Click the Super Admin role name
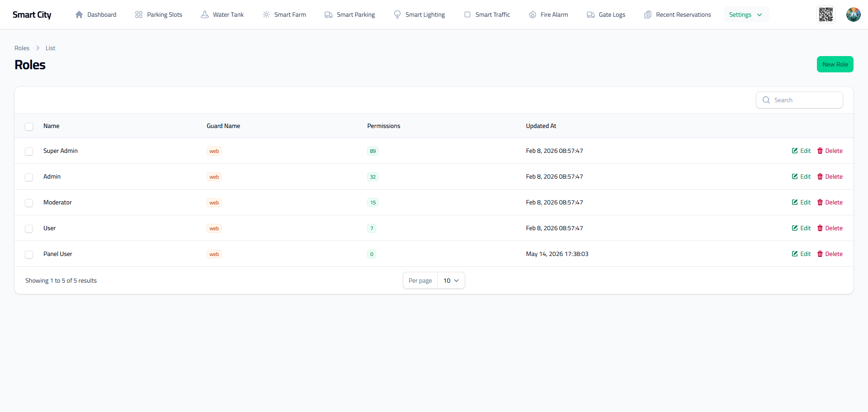Image resolution: width=868 pixels, height=412 pixels. click(61, 151)
